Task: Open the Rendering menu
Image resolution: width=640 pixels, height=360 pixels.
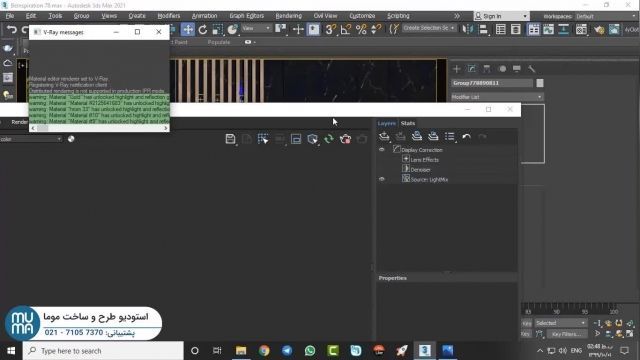Action: point(289,16)
